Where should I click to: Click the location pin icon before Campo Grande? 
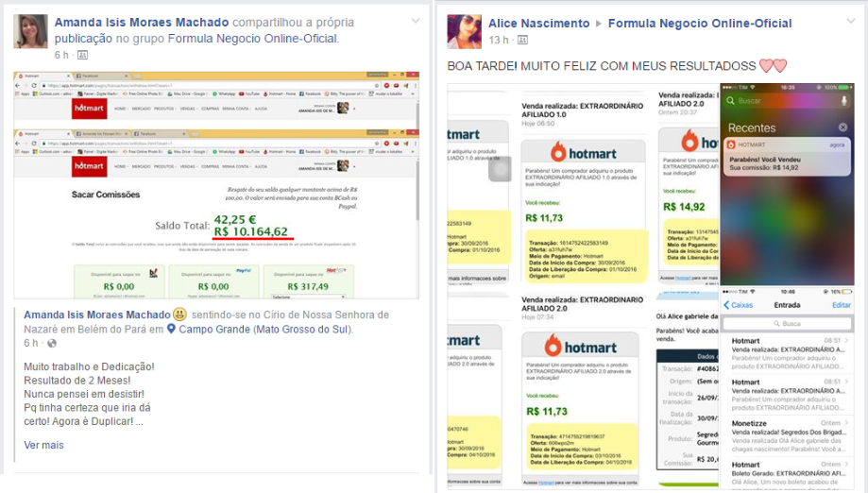[172, 330]
